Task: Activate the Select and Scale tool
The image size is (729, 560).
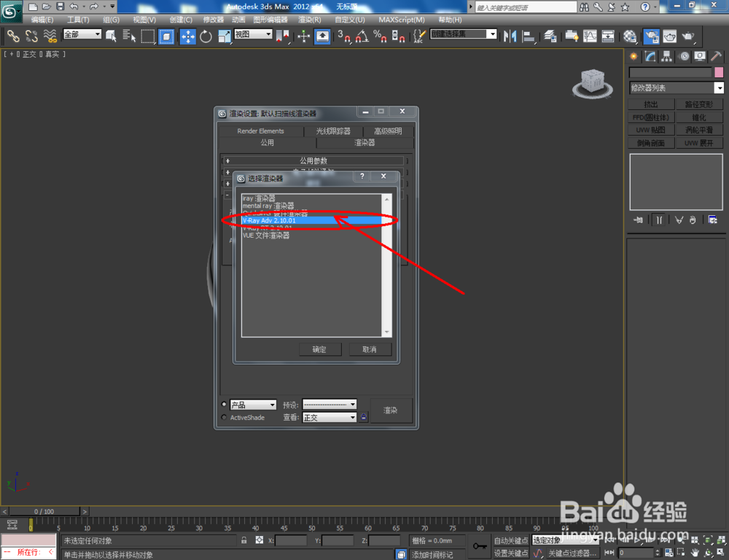Action: click(x=224, y=36)
